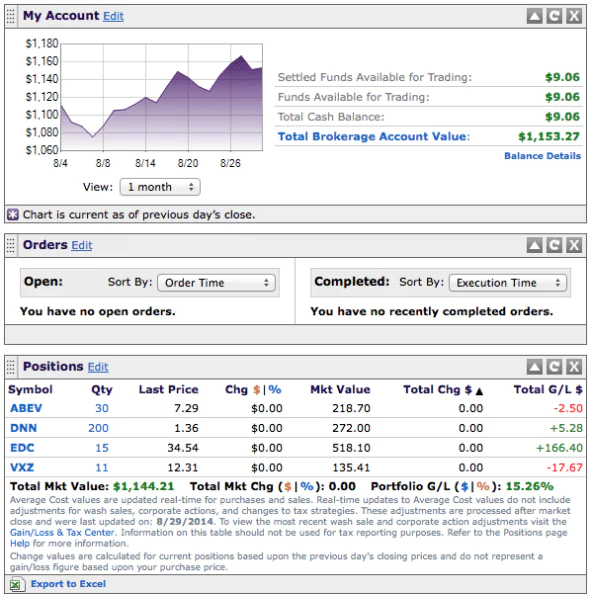The width and height of the screenshot is (591, 600).
Task: Collapse the Positions panel with up arrow
Action: click(x=534, y=367)
